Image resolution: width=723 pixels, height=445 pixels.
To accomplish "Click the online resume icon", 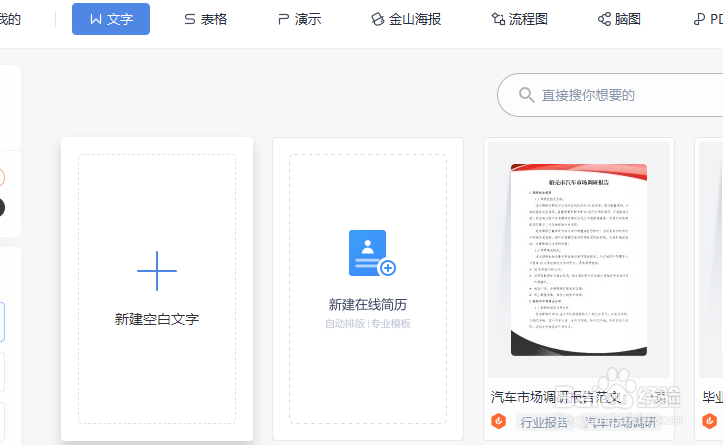I will [372, 253].
